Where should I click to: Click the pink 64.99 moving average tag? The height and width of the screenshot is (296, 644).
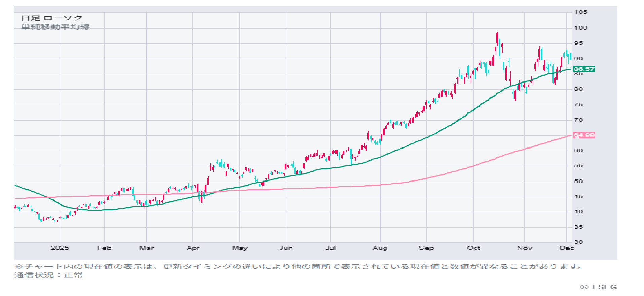tap(584, 135)
